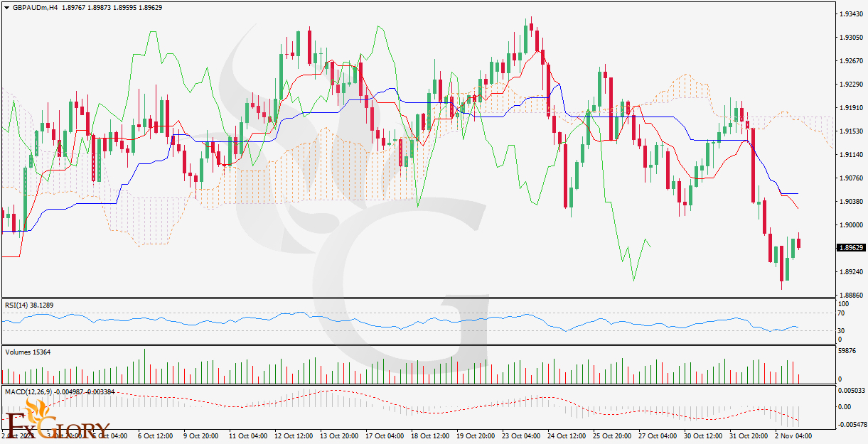868x444 pixels.
Task: Click the 24 Oct 12:00 time label
Action: [x=567, y=435]
